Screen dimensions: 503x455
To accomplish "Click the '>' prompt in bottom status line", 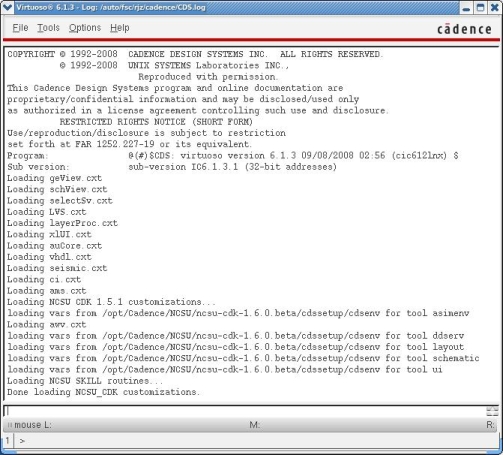I will [x=22, y=441].
